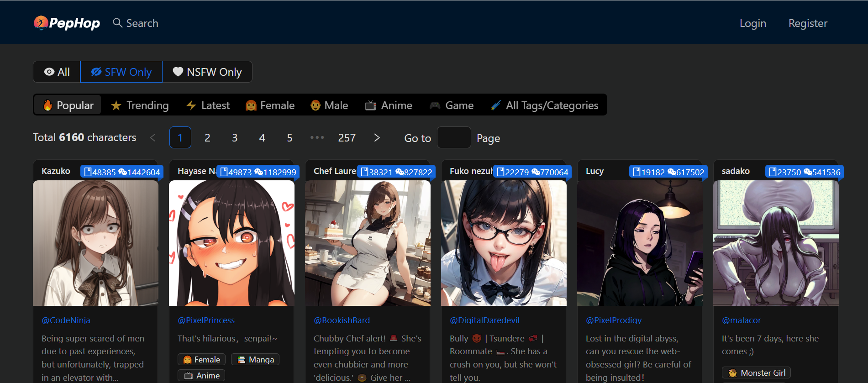868x383 pixels.
Task: Open the Hayase character image
Action: [x=231, y=243]
